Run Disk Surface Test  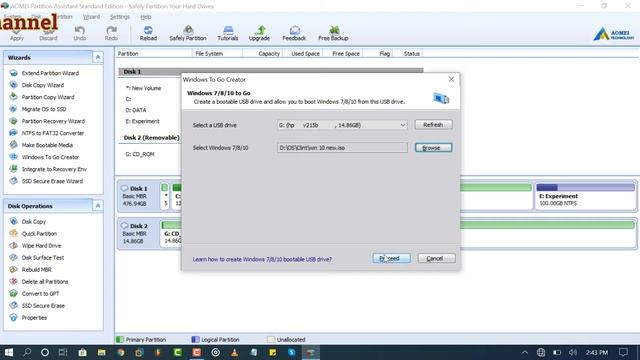[43, 258]
